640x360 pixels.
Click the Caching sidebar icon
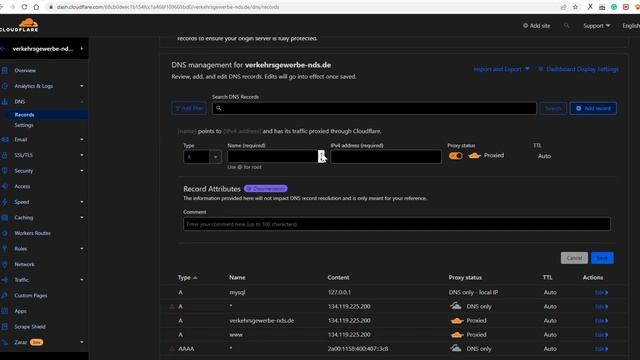pos(4,218)
